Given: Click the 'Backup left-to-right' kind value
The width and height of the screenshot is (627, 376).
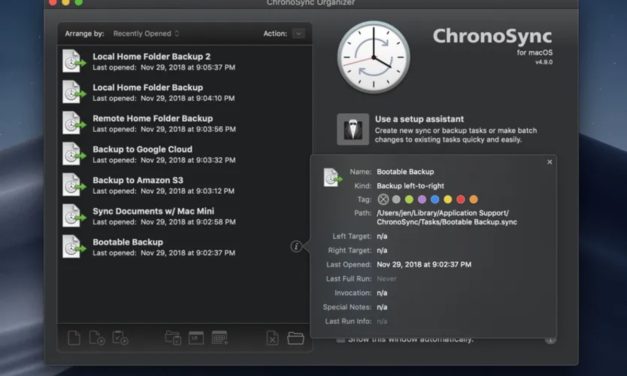Looking at the screenshot, I should 410,186.
